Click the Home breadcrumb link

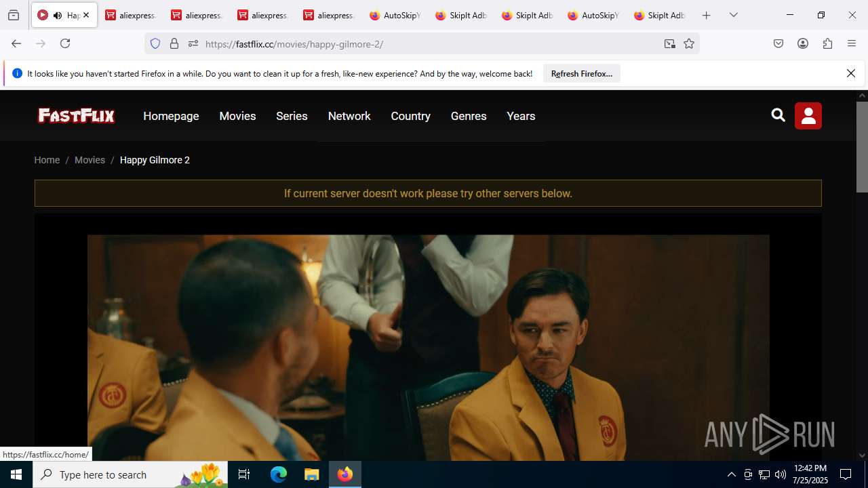click(x=47, y=160)
